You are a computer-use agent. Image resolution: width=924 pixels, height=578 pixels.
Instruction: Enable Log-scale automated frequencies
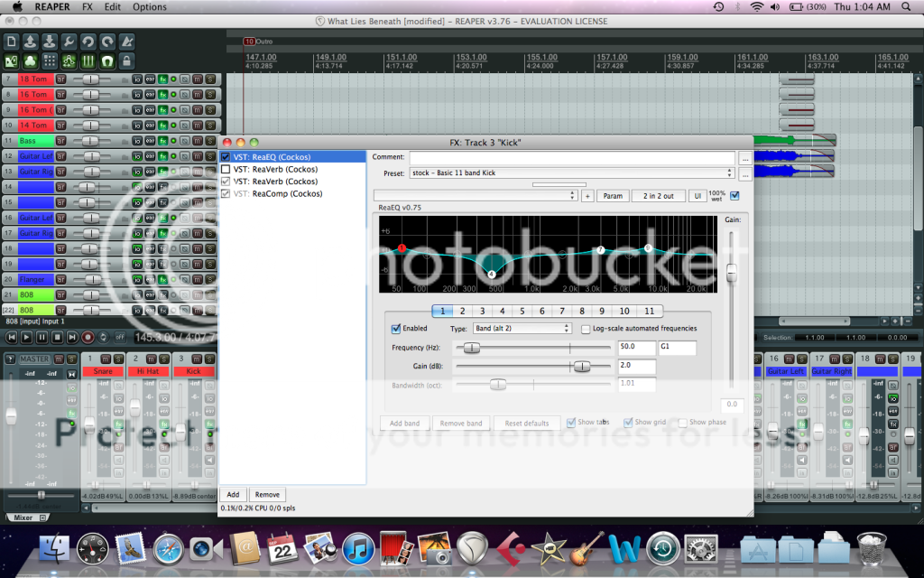[586, 329]
